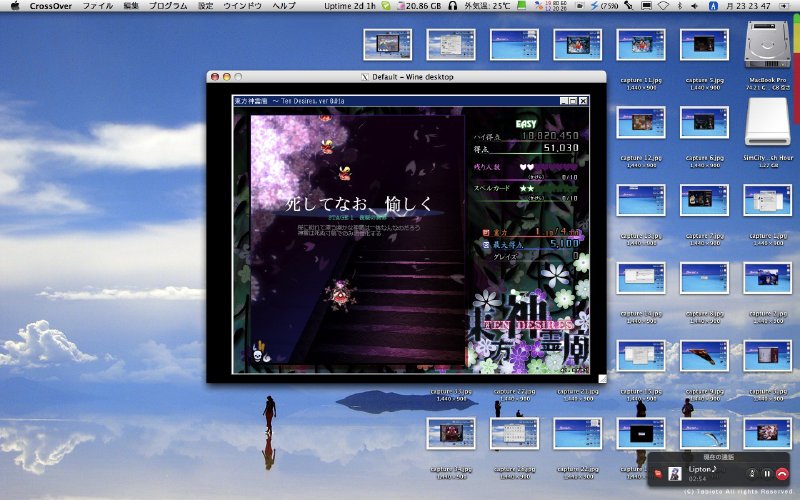Select capture 15.jpg on the desktop
The width and height of the screenshot is (800, 500).
click(x=641, y=356)
